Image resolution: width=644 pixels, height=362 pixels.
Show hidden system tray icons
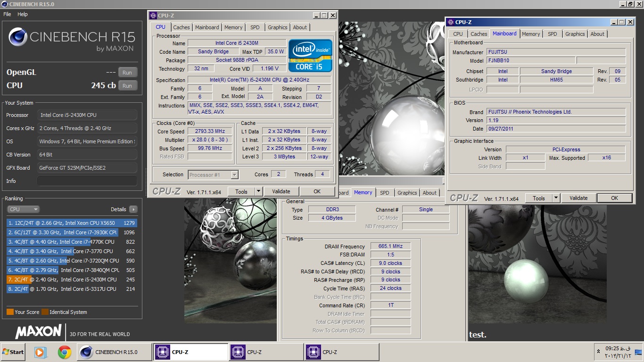pos(599,352)
